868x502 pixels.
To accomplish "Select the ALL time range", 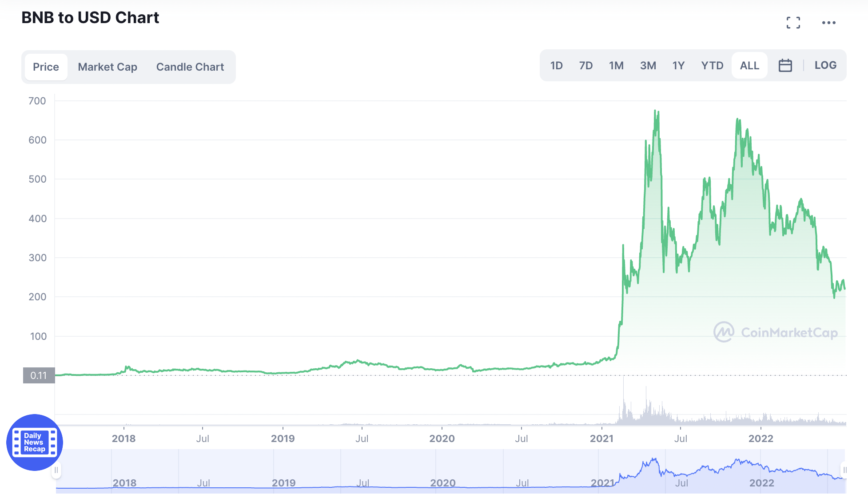I will click(749, 65).
